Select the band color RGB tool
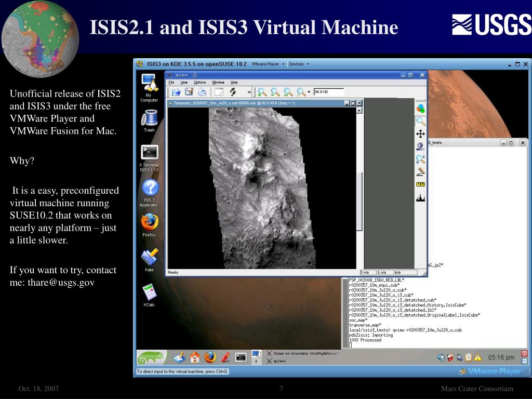Viewport: 532px width, 399px height. (x=420, y=109)
